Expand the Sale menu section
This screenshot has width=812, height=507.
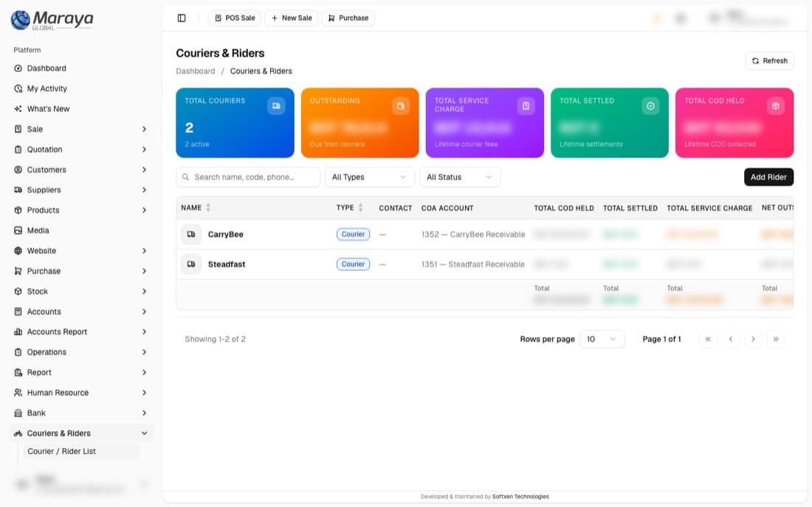pos(80,129)
